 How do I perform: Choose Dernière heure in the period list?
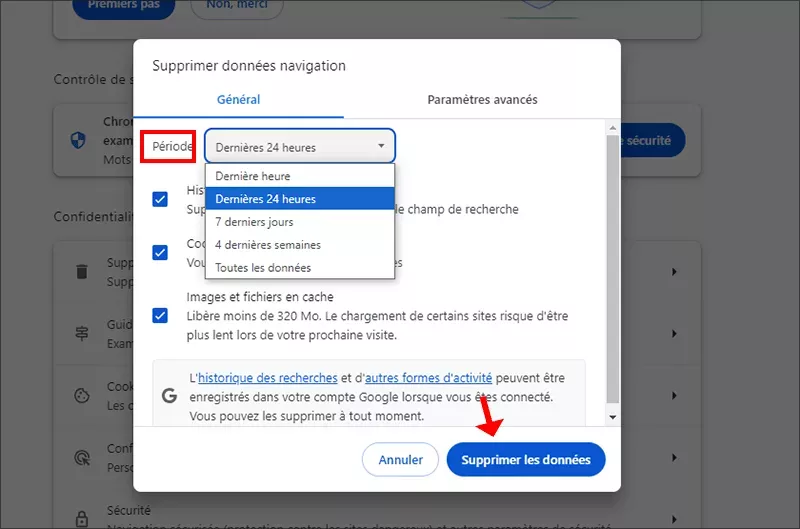[300, 176]
